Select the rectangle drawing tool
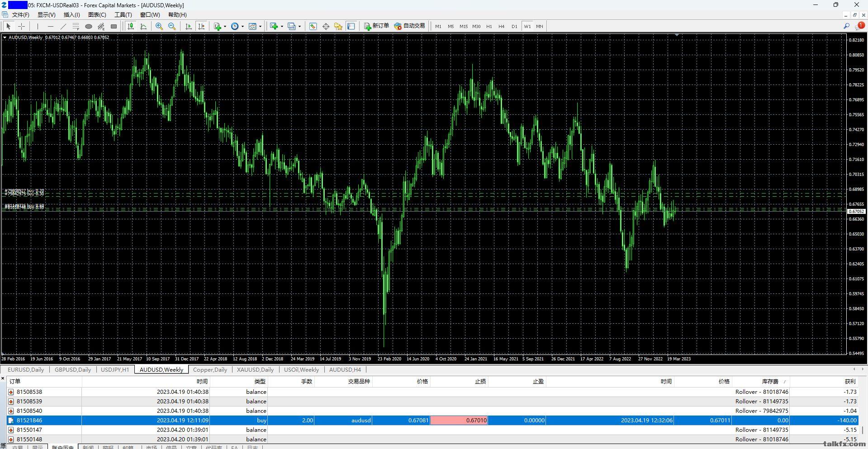This screenshot has width=868, height=449. click(114, 26)
